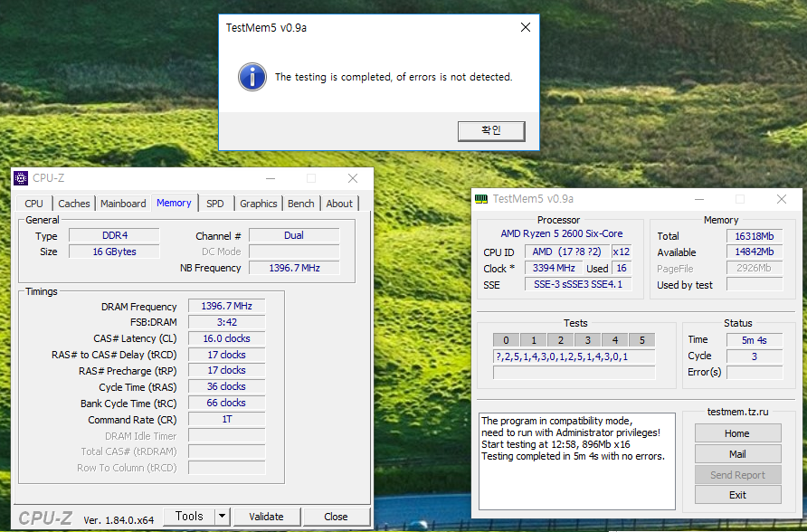Switch to the SPD tab
Image resolution: width=807 pixels, height=532 pixels.
215,204
